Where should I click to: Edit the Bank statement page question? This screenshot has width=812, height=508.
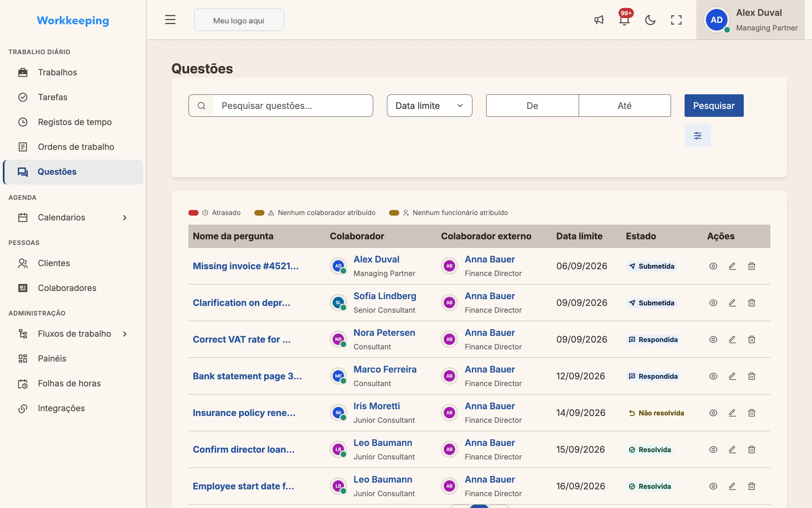(x=732, y=376)
